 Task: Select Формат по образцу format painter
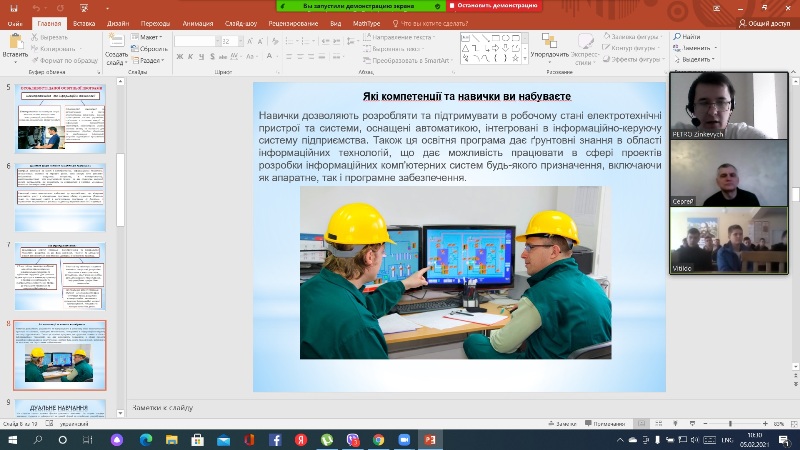(64, 60)
